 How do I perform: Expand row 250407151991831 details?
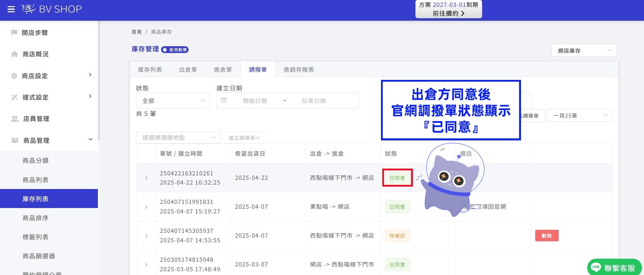pos(146,207)
